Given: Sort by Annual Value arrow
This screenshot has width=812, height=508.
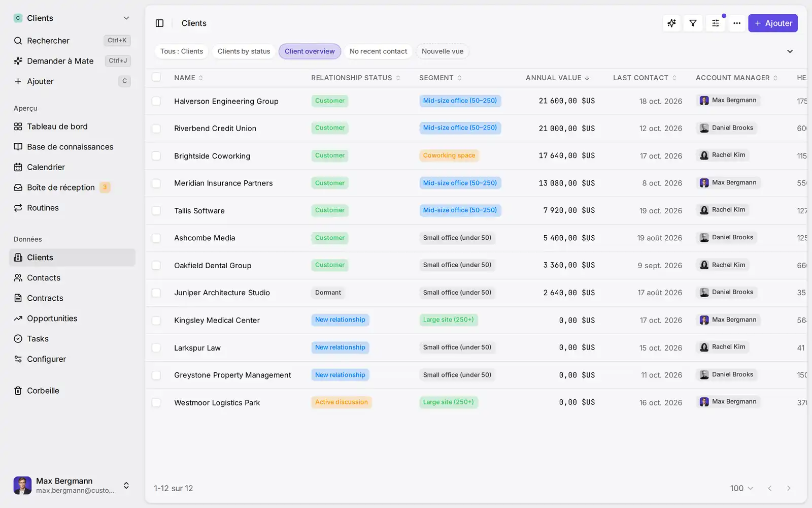Looking at the screenshot, I should pos(587,78).
